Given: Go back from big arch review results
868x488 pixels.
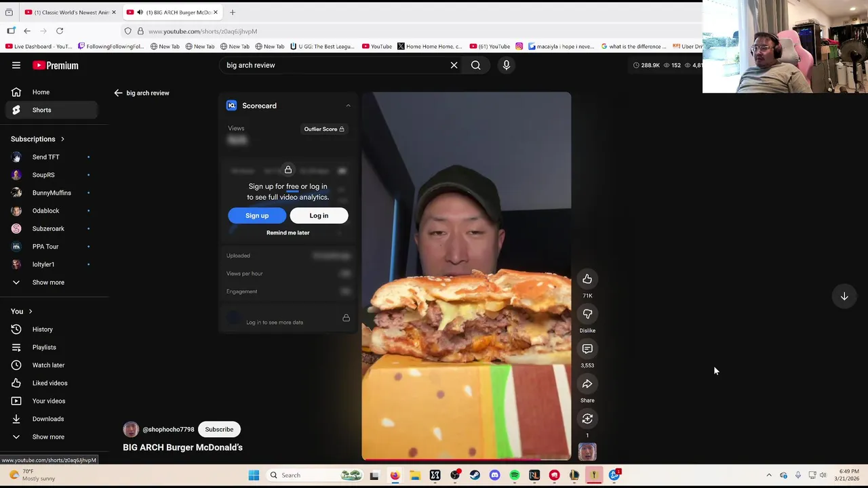Looking at the screenshot, I should point(118,93).
